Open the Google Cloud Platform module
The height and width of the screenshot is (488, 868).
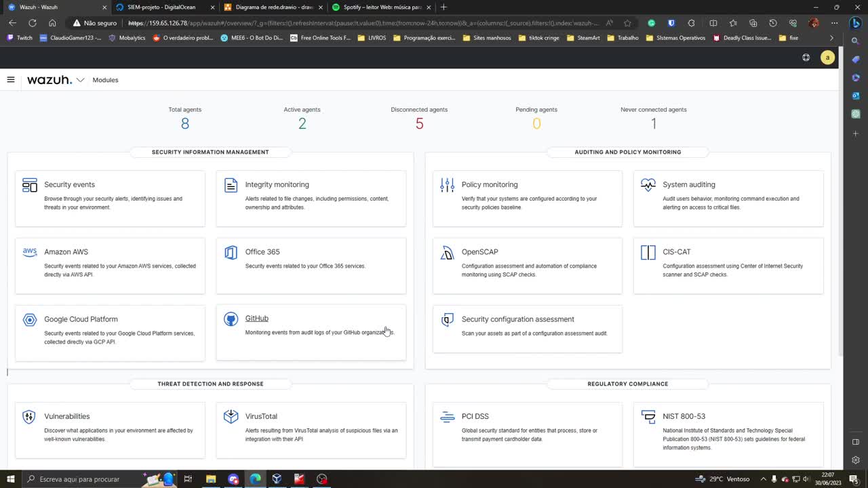(81, 319)
